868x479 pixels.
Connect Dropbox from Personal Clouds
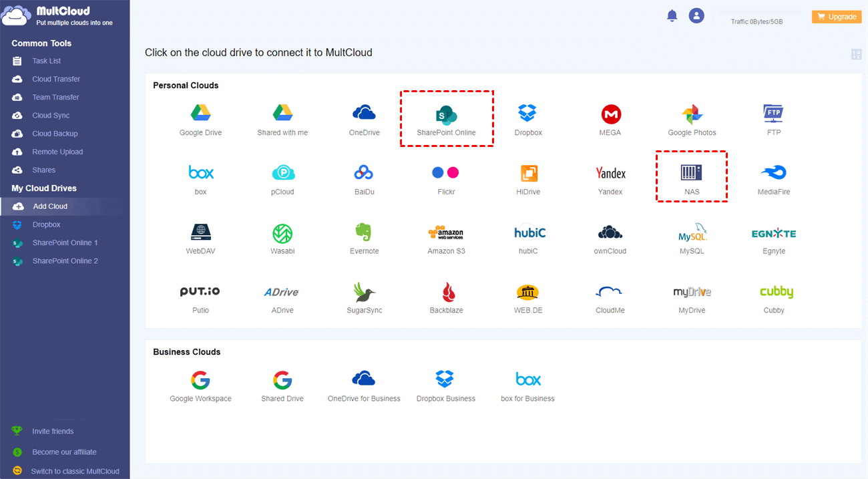click(528, 112)
